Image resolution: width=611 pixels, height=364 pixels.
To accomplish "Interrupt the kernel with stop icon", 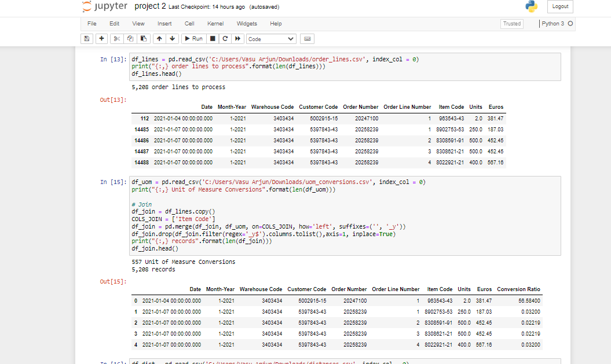I will tap(213, 39).
